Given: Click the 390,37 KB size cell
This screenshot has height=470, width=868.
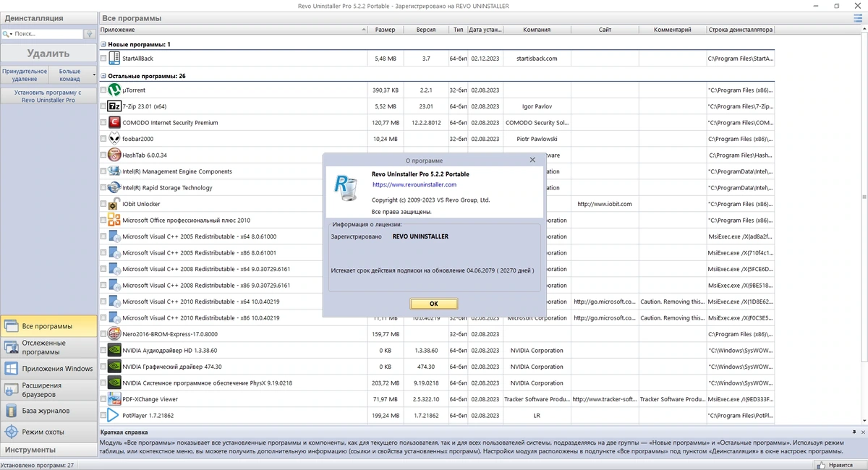Looking at the screenshot, I should (386, 90).
